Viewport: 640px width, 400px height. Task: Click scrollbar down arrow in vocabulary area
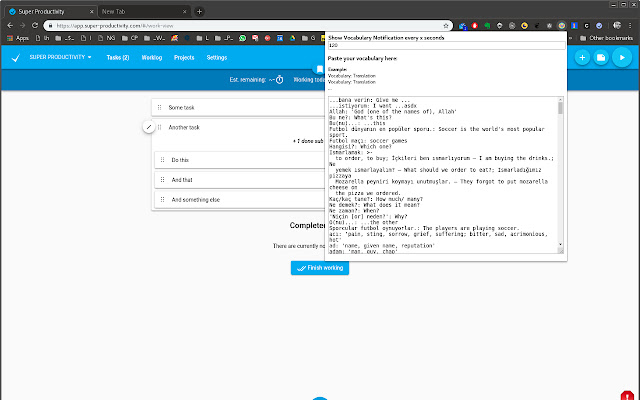tap(560, 244)
